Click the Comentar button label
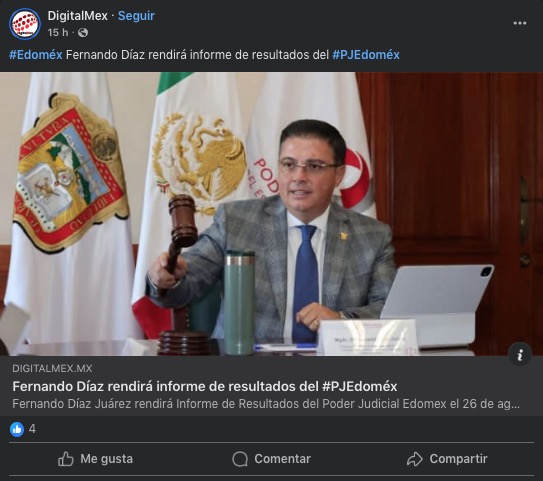The height and width of the screenshot is (481, 543). click(283, 459)
